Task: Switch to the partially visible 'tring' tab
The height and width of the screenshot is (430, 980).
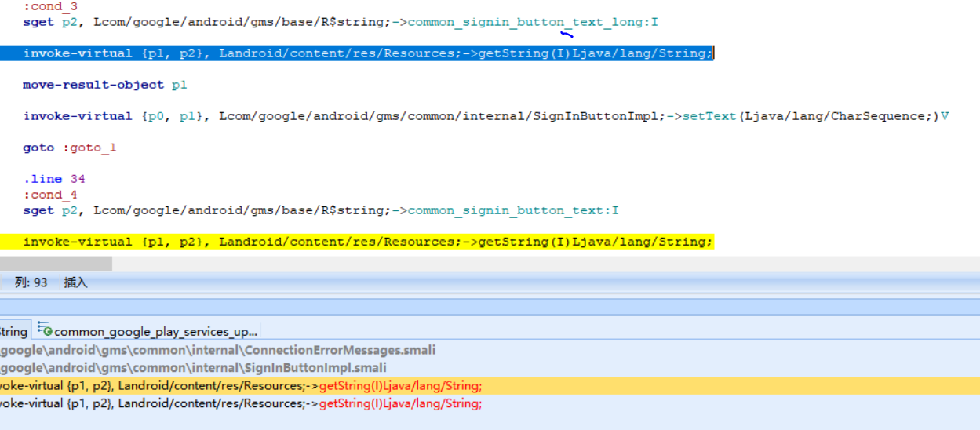Action: coord(14,331)
